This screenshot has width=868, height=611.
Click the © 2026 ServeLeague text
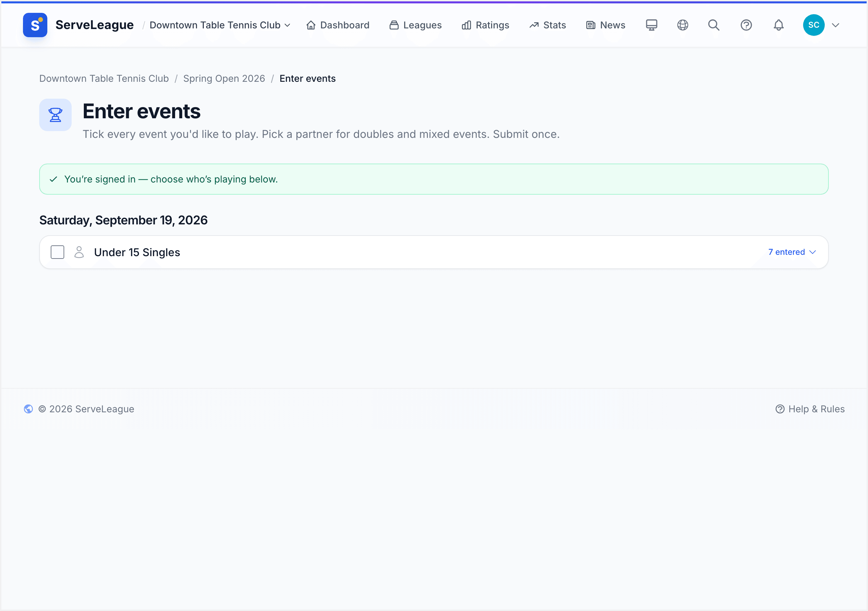click(x=87, y=409)
